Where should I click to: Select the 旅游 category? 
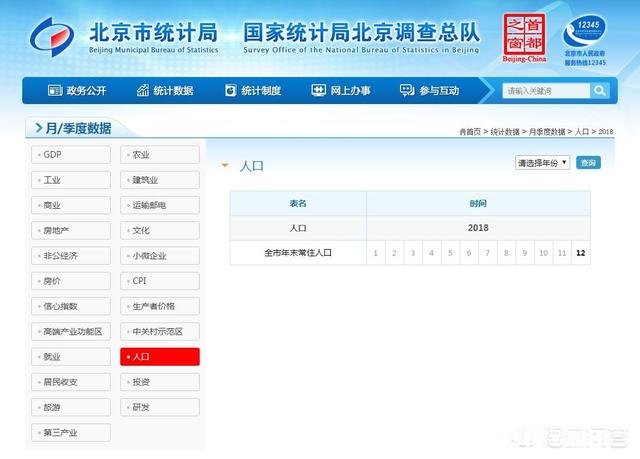pyautogui.click(x=71, y=408)
